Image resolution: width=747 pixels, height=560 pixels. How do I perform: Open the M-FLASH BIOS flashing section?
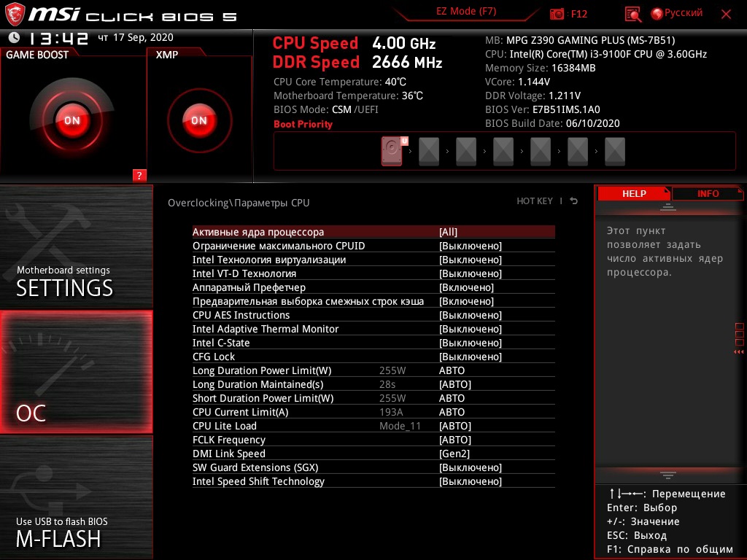(76, 497)
